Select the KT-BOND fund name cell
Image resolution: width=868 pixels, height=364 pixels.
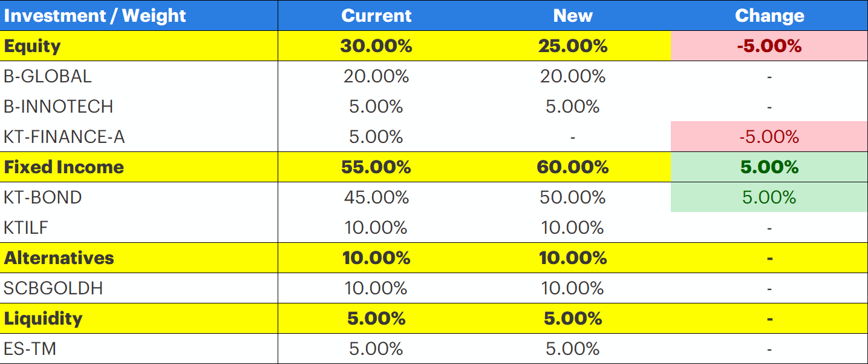coord(43,197)
